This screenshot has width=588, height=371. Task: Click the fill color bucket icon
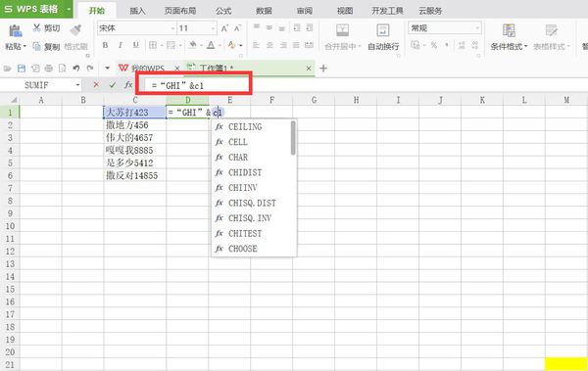point(192,45)
